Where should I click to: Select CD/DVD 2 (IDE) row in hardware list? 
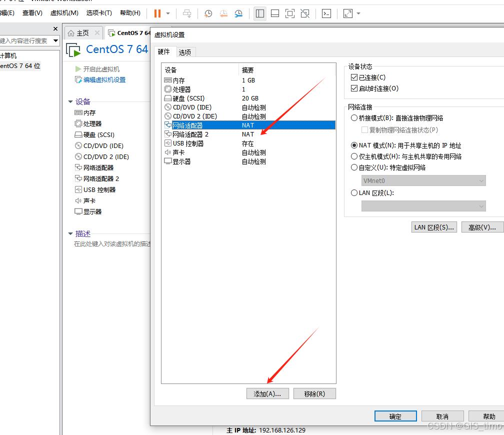tap(249, 116)
